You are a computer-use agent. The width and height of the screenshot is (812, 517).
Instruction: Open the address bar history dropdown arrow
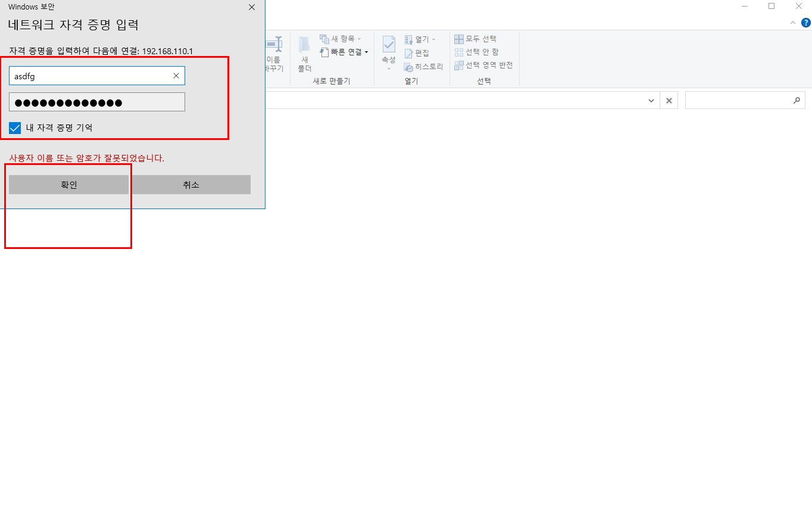(651, 101)
